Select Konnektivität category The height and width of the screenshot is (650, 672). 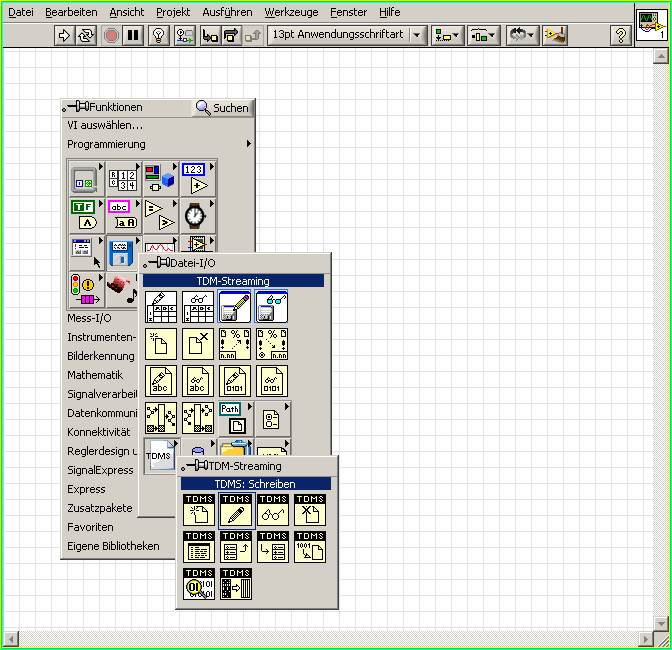point(99,432)
